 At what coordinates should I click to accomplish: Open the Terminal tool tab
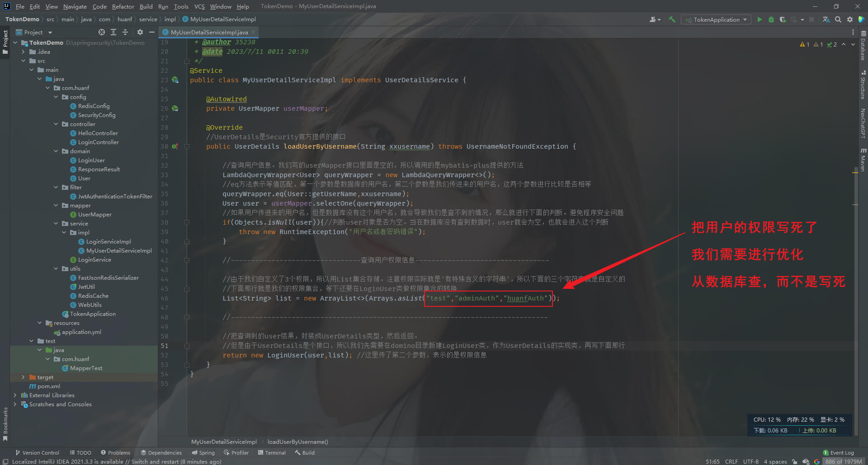pos(272,452)
